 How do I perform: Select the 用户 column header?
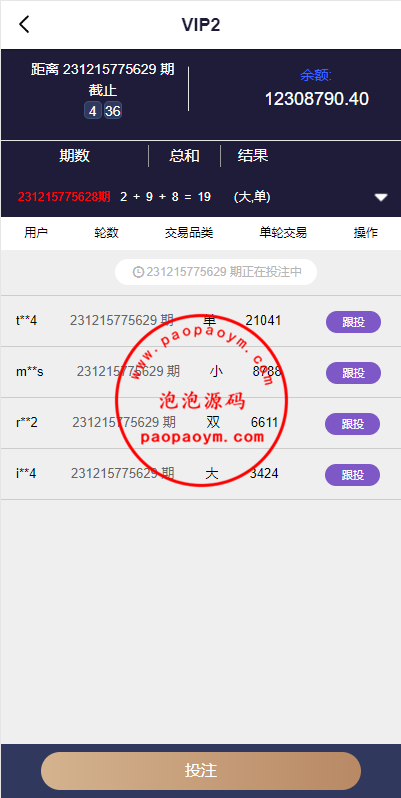(36, 233)
